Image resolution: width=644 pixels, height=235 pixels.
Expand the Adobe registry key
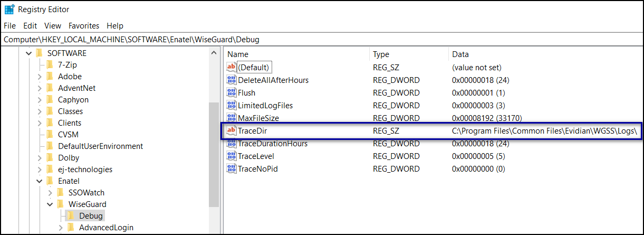coord(40,77)
